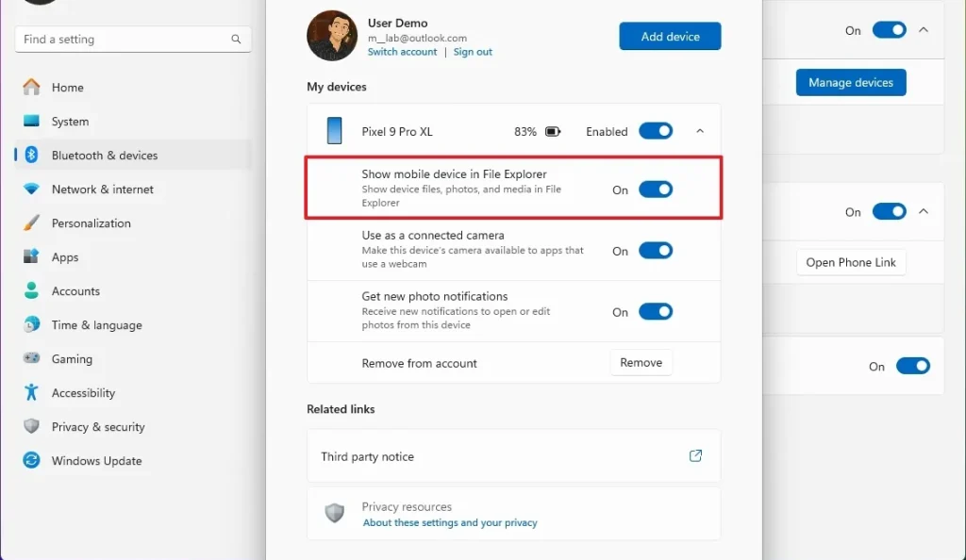
Task: Click the Personalization paintbrush icon
Action: pos(31,222)
